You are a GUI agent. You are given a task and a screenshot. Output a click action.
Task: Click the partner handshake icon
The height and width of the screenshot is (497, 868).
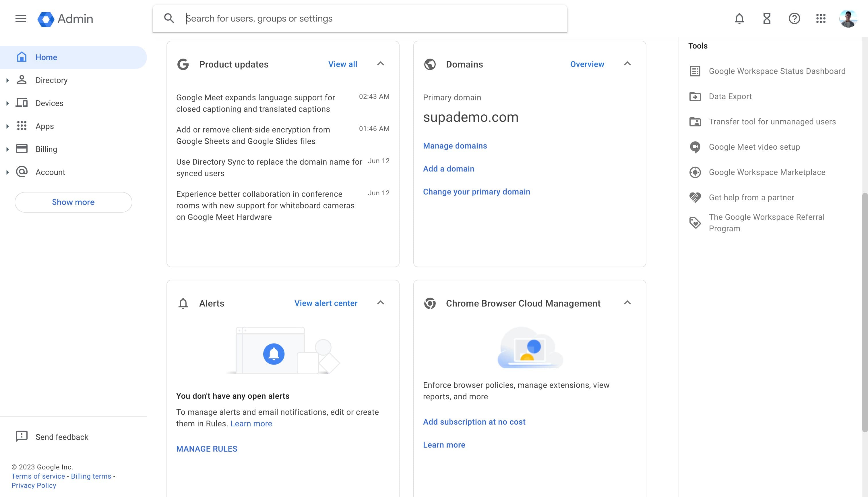click(695, 198)
